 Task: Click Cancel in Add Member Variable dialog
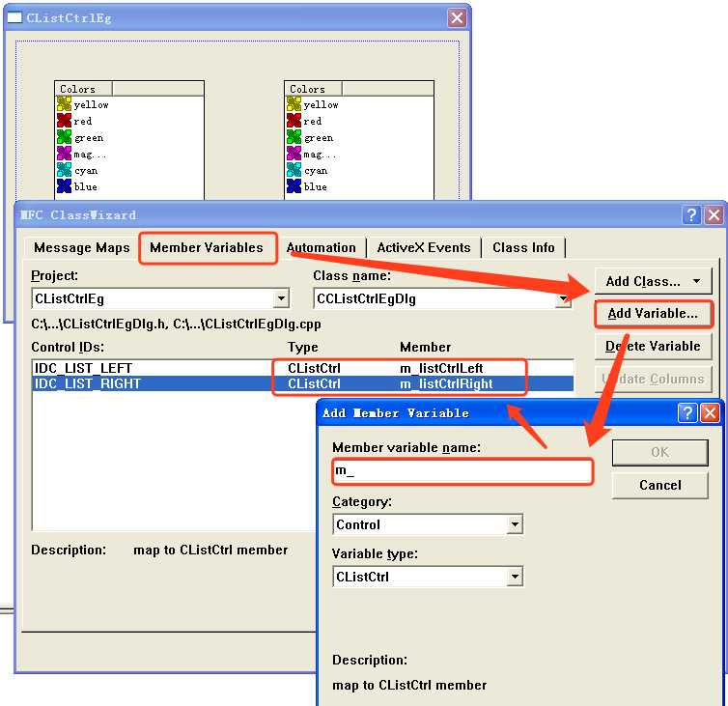pos(659,486)
